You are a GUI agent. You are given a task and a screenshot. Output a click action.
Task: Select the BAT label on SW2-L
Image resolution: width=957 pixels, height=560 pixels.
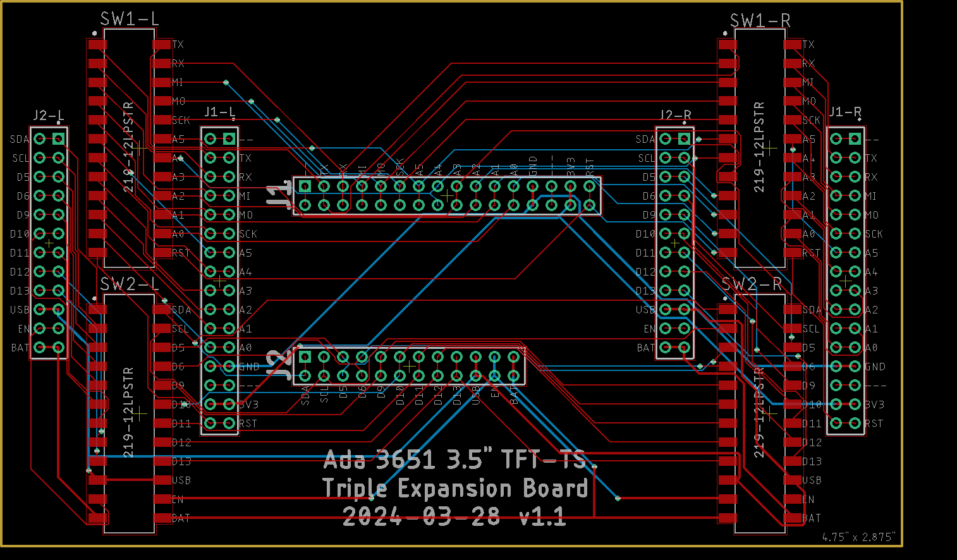pyautogui.click(x=181, y=518)
